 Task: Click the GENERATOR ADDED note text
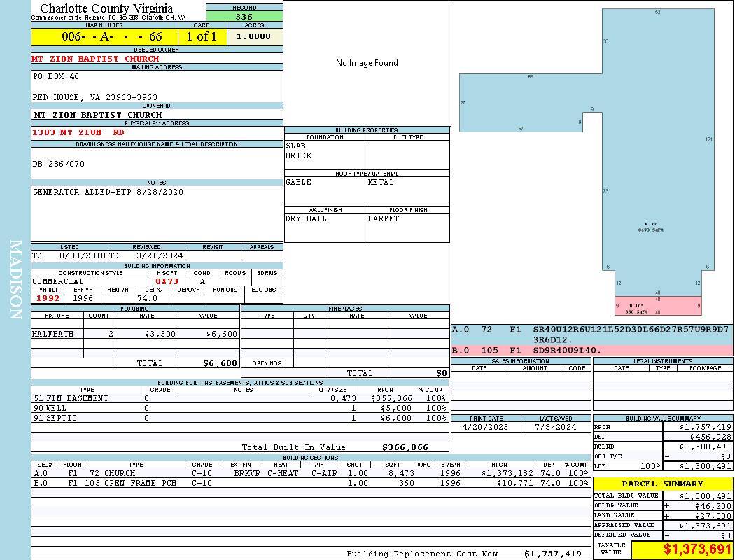point(108,192)
